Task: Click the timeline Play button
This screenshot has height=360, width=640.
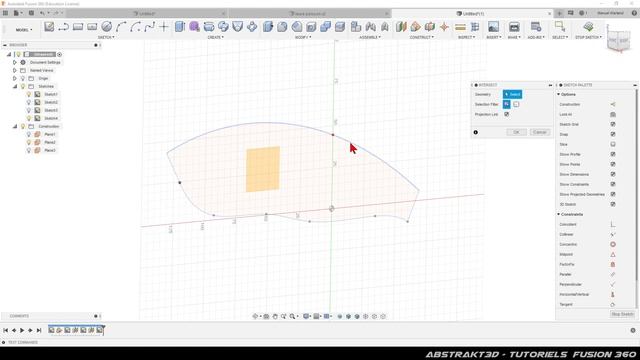Action: [22, 330]
